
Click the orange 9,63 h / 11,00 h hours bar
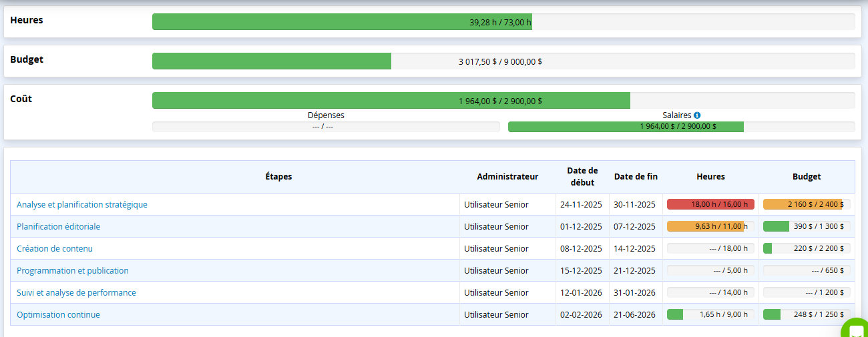(710, 227)
